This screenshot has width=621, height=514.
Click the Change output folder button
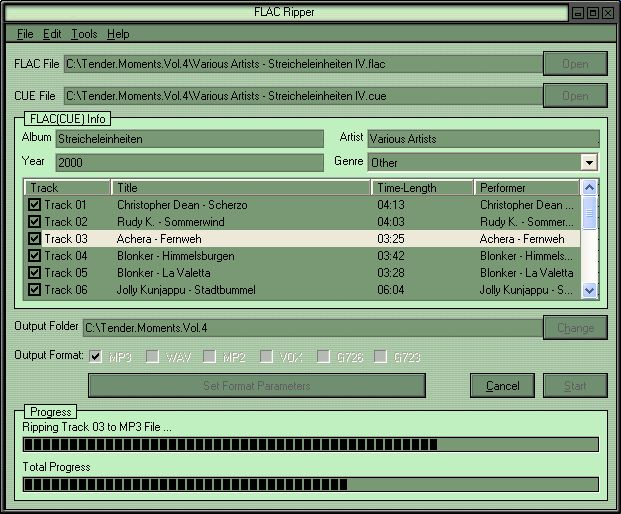575,327
